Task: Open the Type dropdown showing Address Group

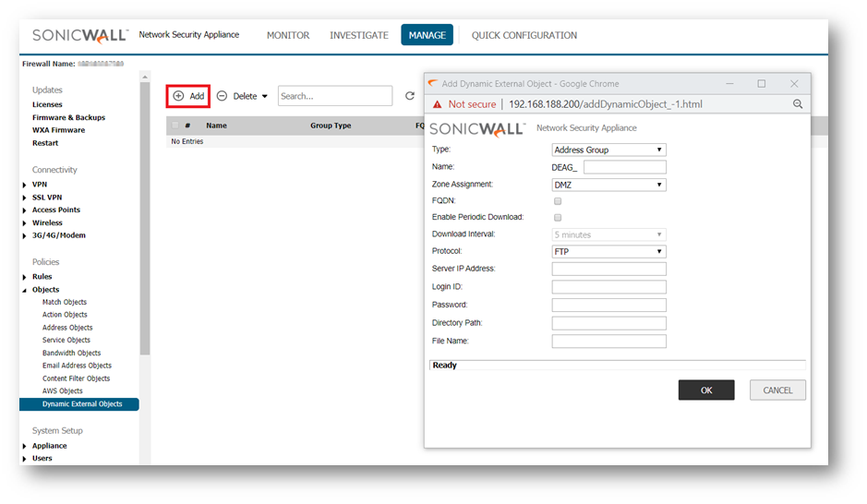Action: [608, 150]
